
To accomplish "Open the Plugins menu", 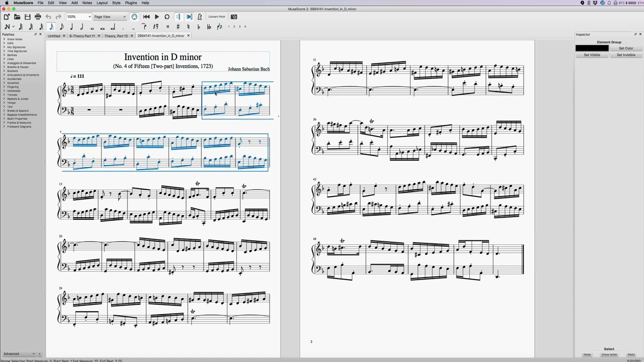I will 131,3.
